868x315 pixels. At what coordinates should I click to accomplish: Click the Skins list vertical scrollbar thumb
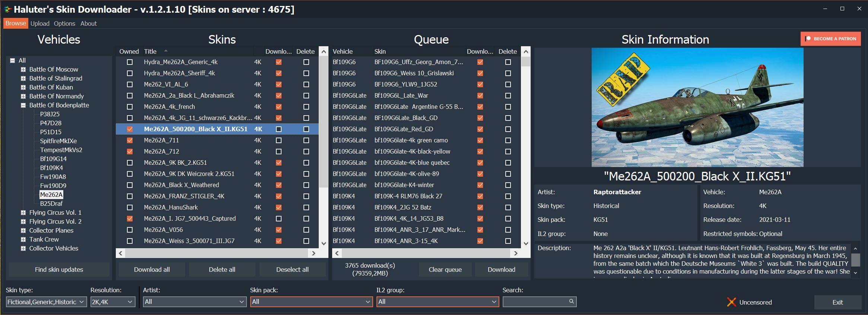(x=324, y=122)
